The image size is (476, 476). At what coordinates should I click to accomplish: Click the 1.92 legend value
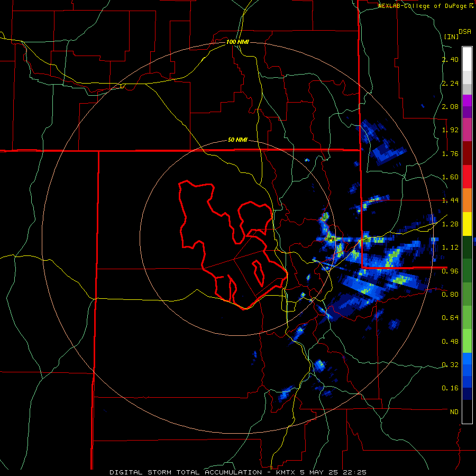(450, 130)
